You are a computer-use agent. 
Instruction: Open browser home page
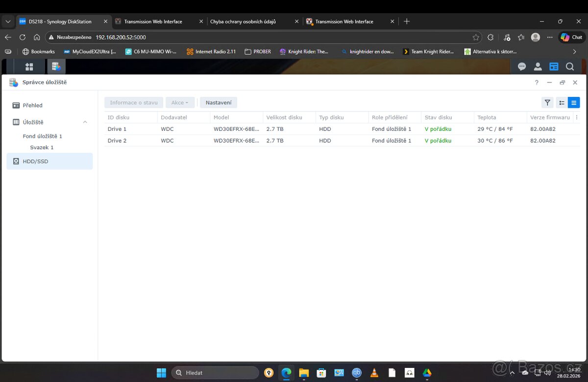coord(37,37)
